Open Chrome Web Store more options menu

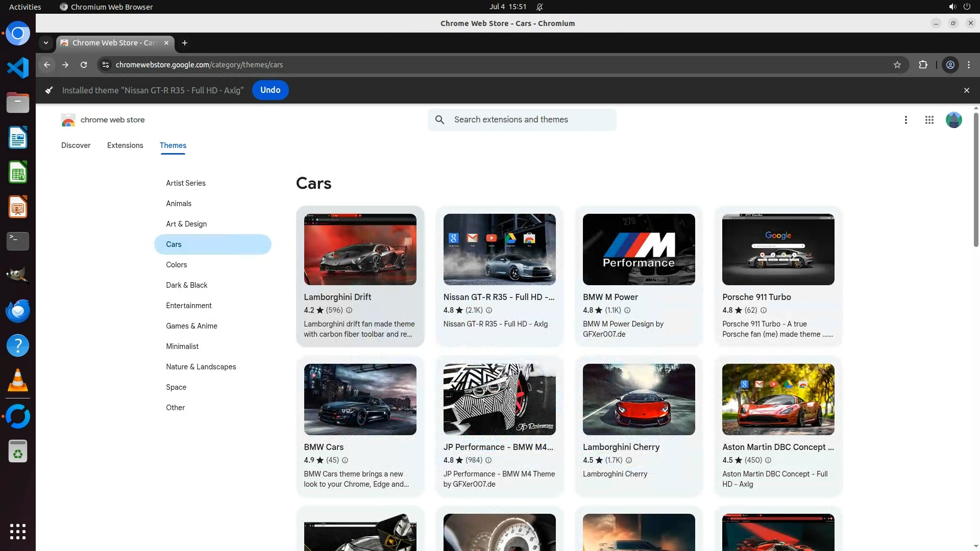point(905,120)
